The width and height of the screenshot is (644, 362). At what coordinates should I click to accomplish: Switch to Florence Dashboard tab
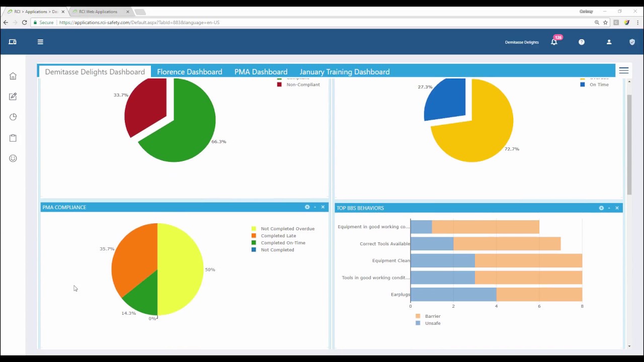coord(189,72)
